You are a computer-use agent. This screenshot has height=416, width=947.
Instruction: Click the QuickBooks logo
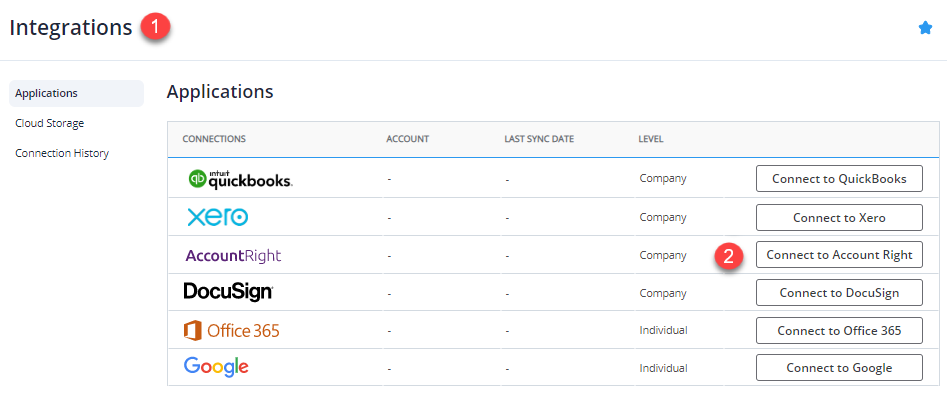coord(240,179)
